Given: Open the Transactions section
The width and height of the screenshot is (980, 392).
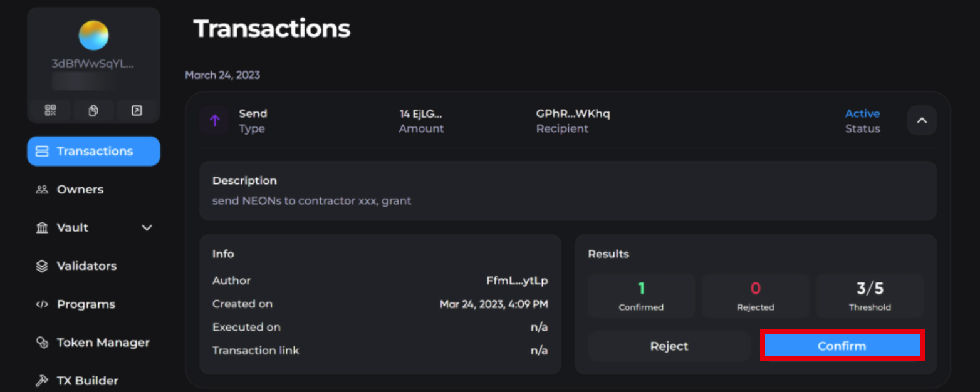Looking at the screenshot, I should pyautogui.click(x=93, y=151).
